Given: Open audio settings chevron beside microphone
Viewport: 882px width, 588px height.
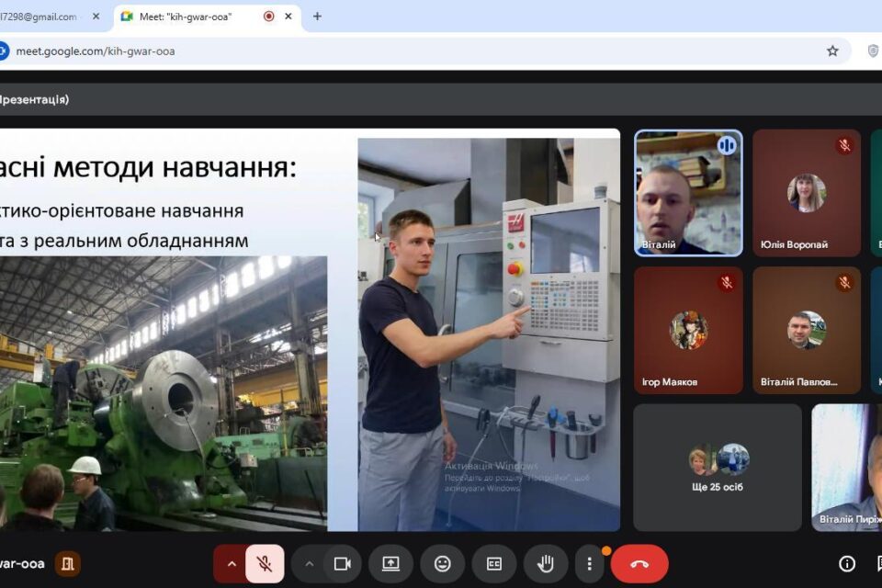Looking at the screenshot, I should [x=232, y=563].
